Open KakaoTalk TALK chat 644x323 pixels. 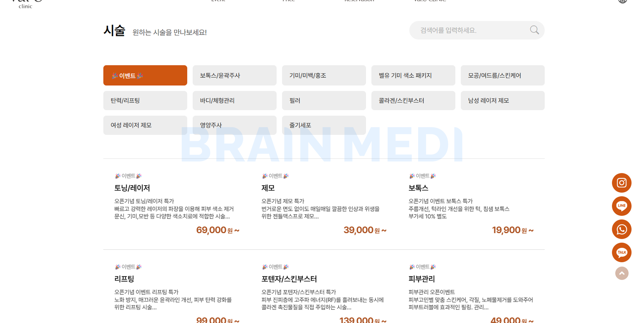pyautogui.click(x=622, y=252)
